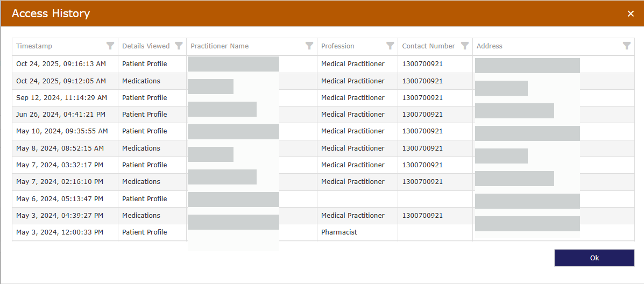This screenshot has height=284, width=644.
Task: Select the Sep 12, 2024, 11:14:29 AM row
Action: coord(61,98)
